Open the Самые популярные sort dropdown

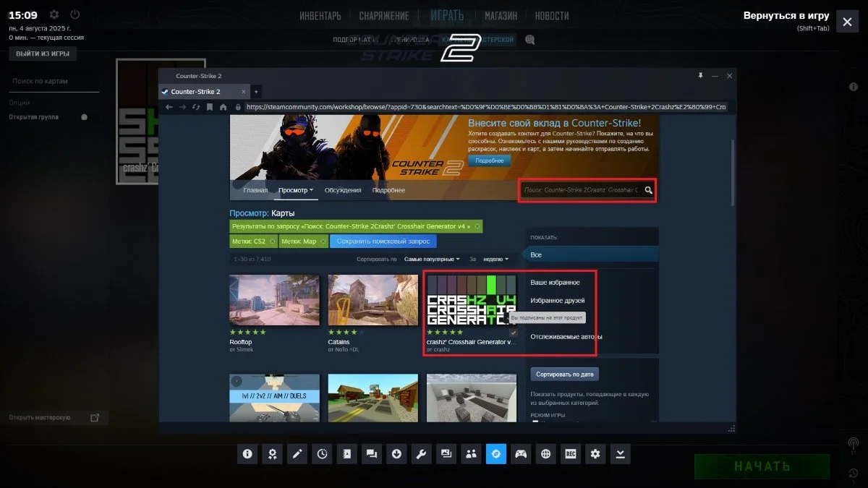[432, 259]
